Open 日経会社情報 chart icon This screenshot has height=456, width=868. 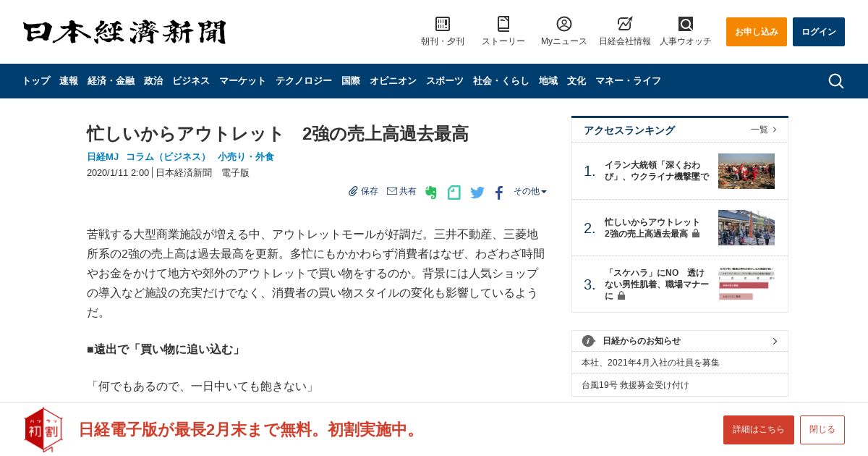(x=625, y=24)
